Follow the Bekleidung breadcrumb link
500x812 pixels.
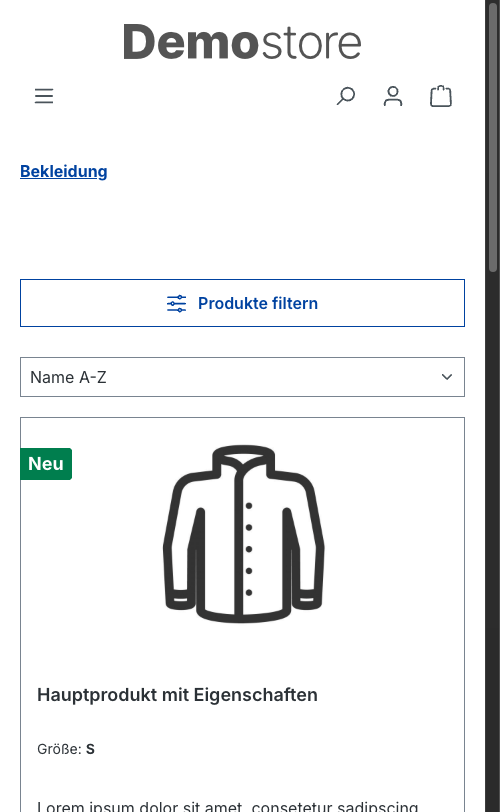coord(64,171)
